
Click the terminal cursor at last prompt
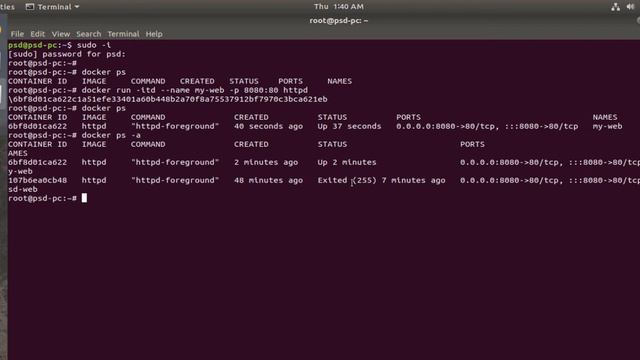[x=84, y=198]
